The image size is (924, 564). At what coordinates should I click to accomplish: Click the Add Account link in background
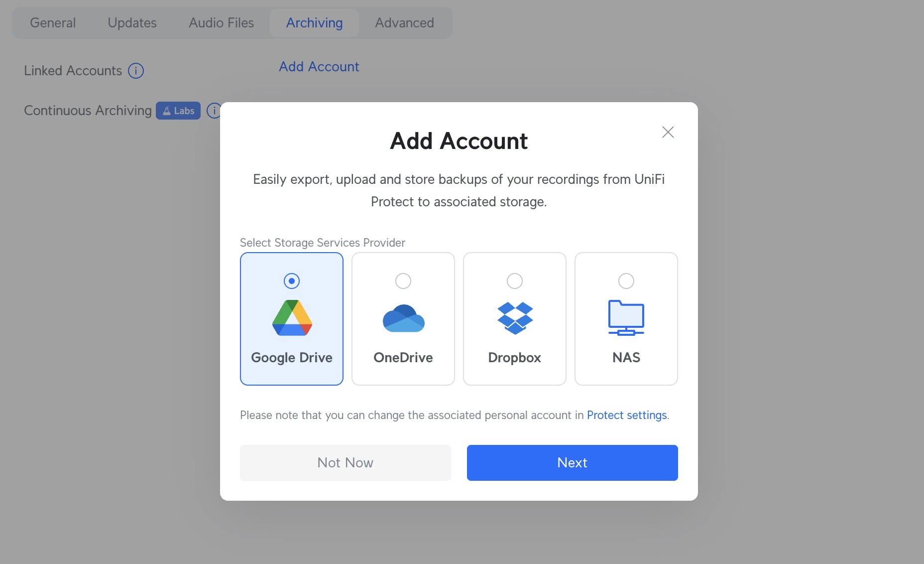(319, 67)
